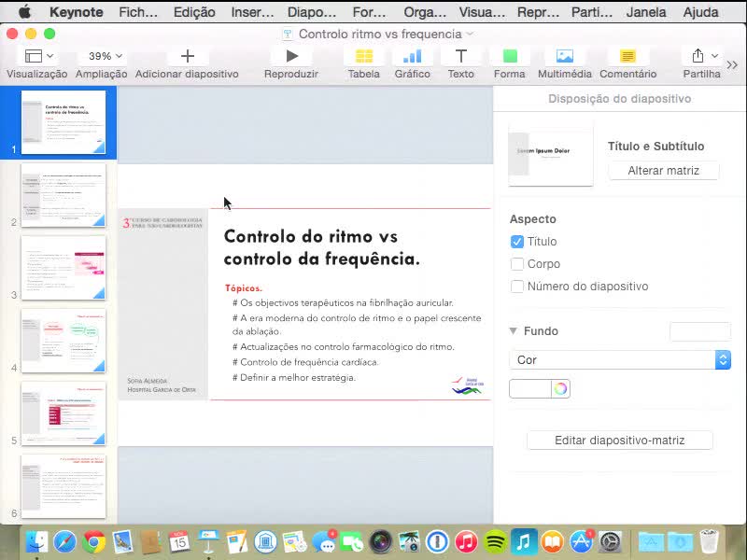Viewport: 747px width, 560px height.
Task: Open Calendar icon showing 15 in dock
Action: click(x=179, y=541)
